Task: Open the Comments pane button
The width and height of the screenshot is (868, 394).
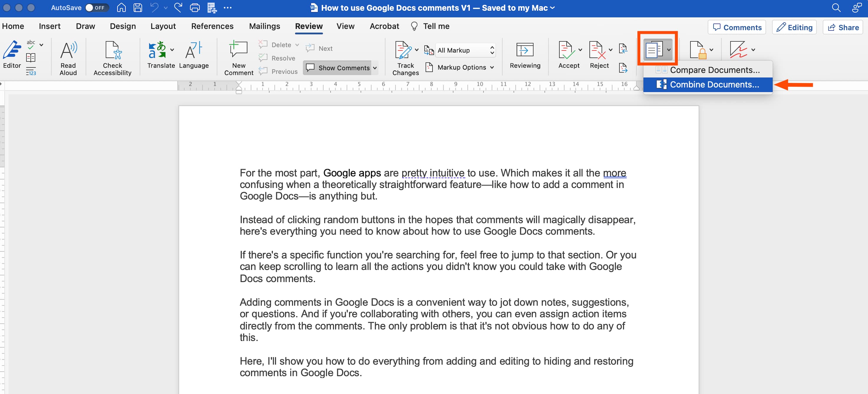Action: [x=737, y=27]
